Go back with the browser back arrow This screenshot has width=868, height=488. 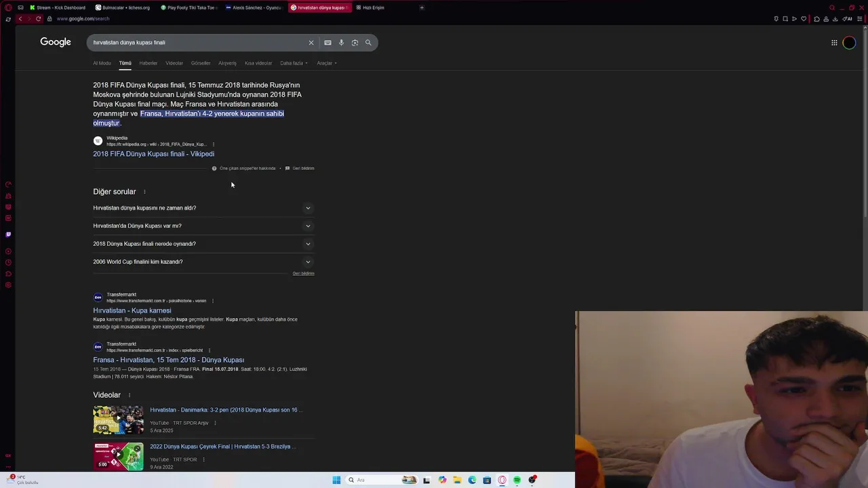point(20,19)
